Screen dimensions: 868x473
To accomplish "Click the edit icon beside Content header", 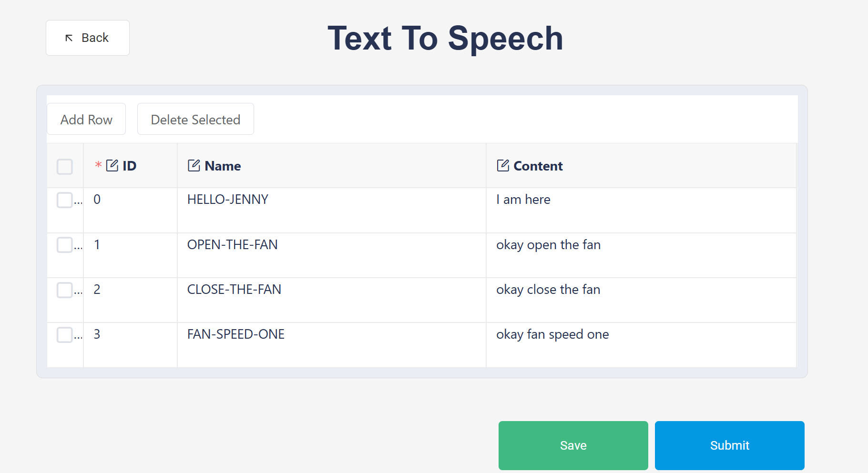I will click(503, 166).
